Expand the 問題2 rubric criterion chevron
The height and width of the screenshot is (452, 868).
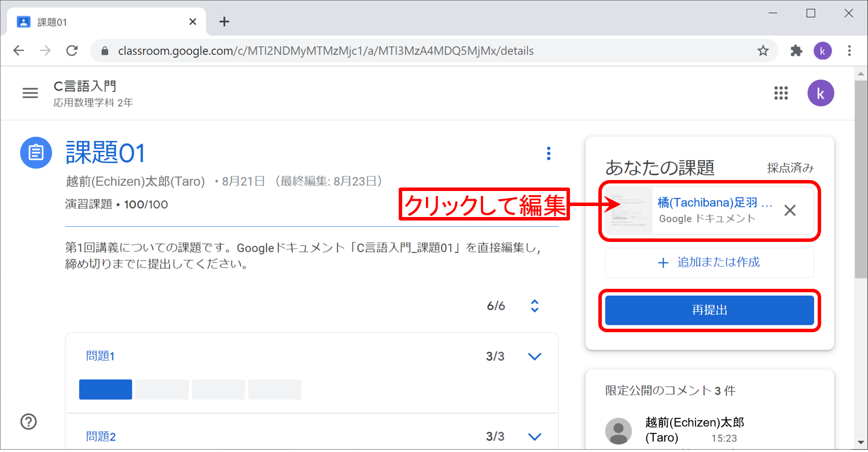[x=535, y=436]
